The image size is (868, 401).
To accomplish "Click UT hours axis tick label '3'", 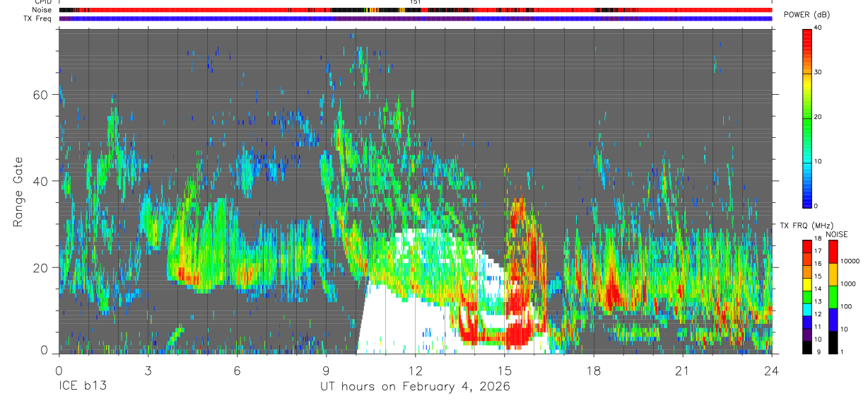I will (x=148, y=370).
